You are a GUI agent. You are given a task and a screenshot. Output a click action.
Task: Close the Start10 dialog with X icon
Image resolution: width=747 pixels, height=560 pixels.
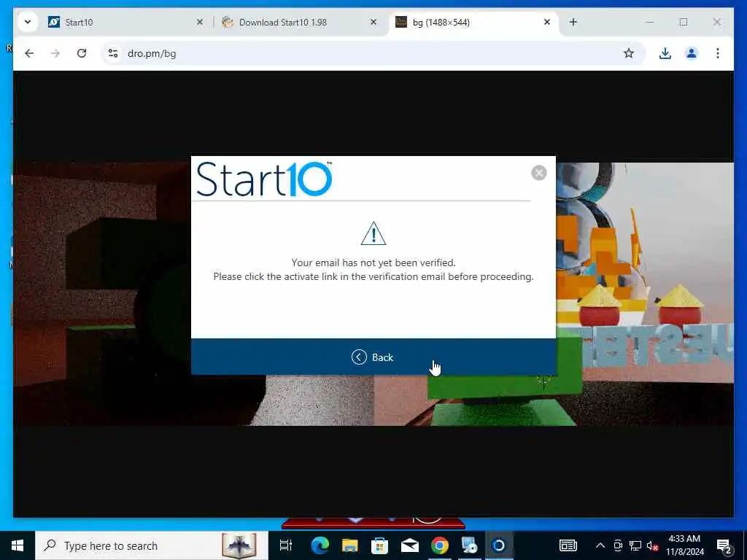click(539, 173)
